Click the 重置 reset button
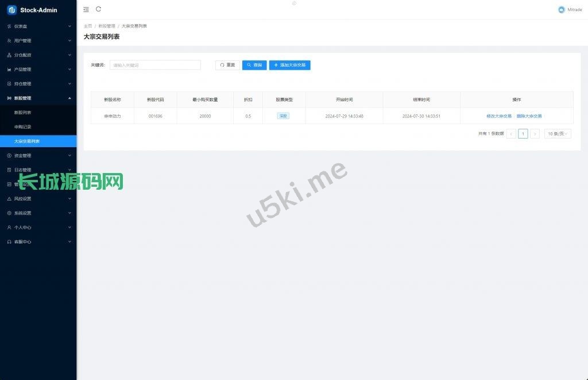Viewport: 588px width, 380px height. tap(227, 65)
